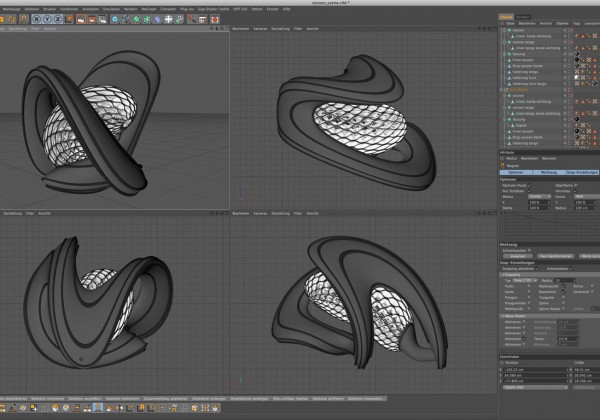Toggle the Arbeitsebene checkbox
This screenshot has height=420, width=600.
coord(571,269)
